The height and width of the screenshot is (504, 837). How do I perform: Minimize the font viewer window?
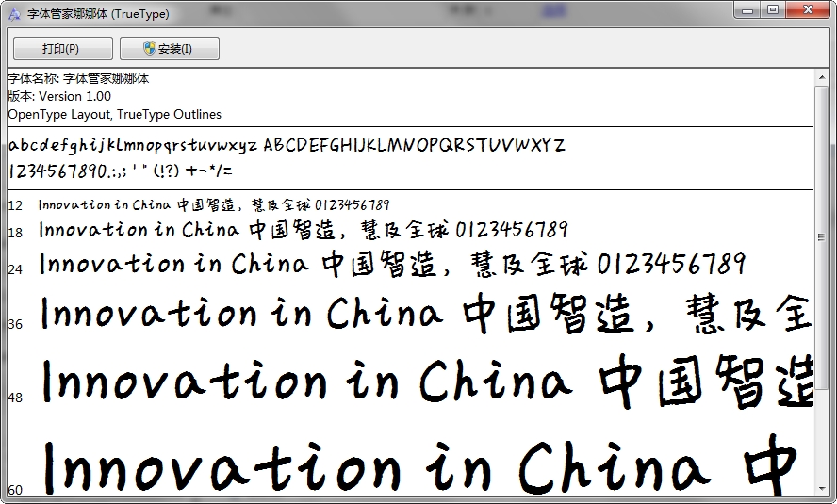pos(747,10)
